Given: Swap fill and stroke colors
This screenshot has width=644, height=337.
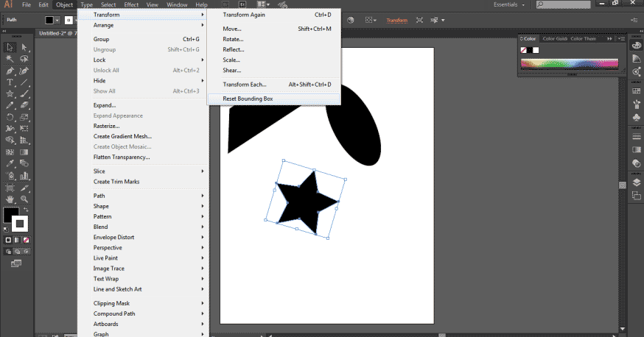Looking at the screenshot, I should (26, 210).
